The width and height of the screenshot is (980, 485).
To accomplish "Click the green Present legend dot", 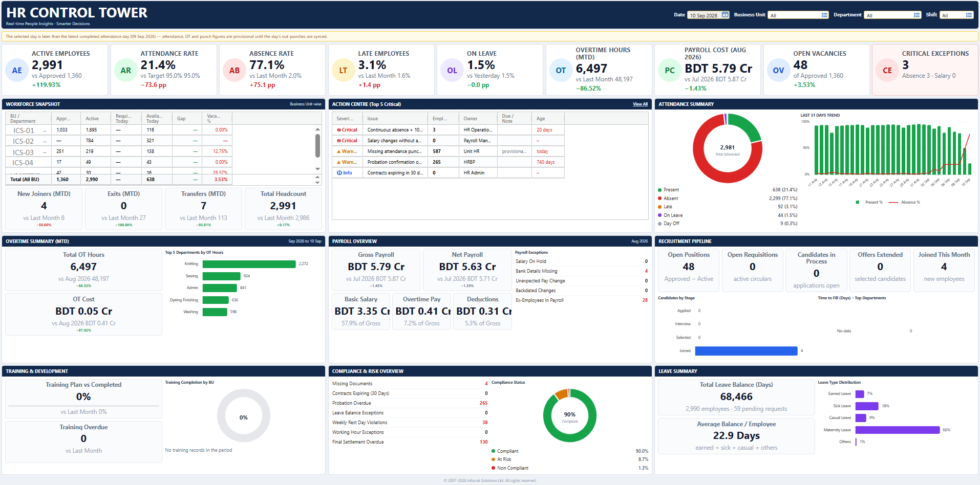I will tap(660, 190).
